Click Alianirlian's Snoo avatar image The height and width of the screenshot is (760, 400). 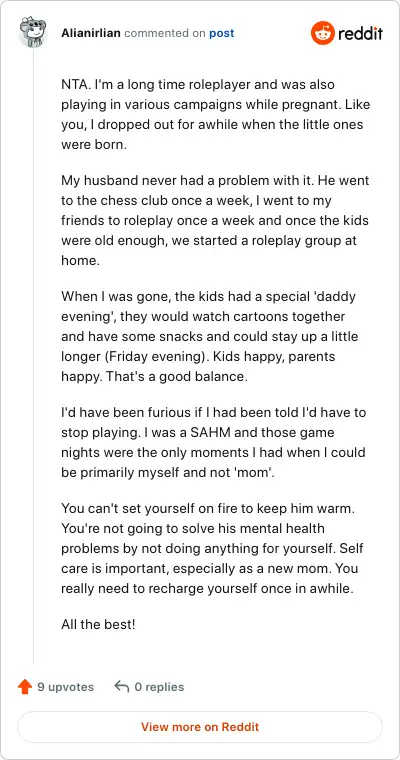[x=33, y=32]
